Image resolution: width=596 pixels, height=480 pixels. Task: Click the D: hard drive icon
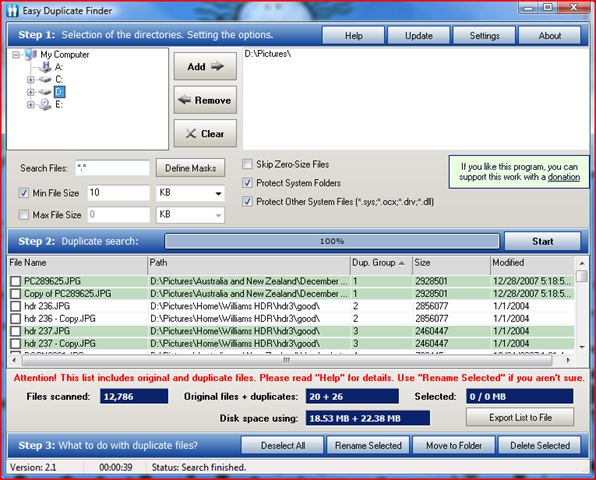(45, 92)
